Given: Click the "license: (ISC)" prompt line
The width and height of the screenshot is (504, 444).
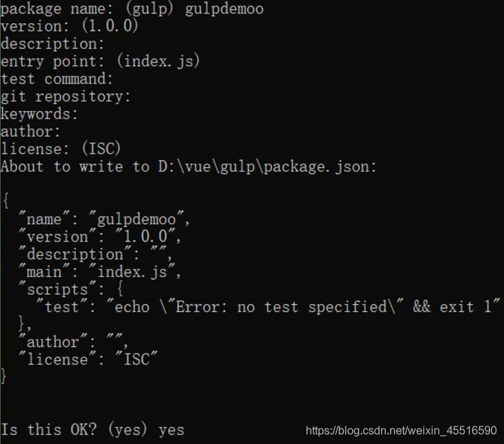Looking at the screenshot, I should click(61, 149).
